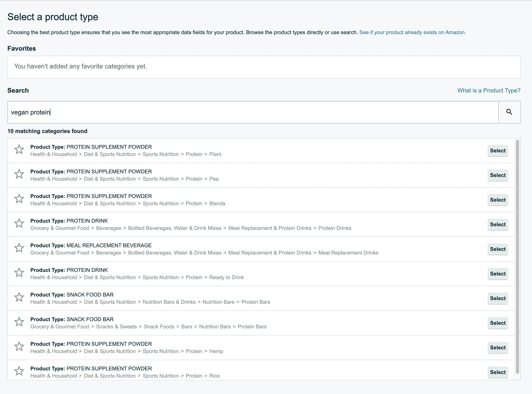This screenshot has height=394, width=532.
Task: Click the path ending in 'Protein > Rice'
Action: [x=125, y=376]
